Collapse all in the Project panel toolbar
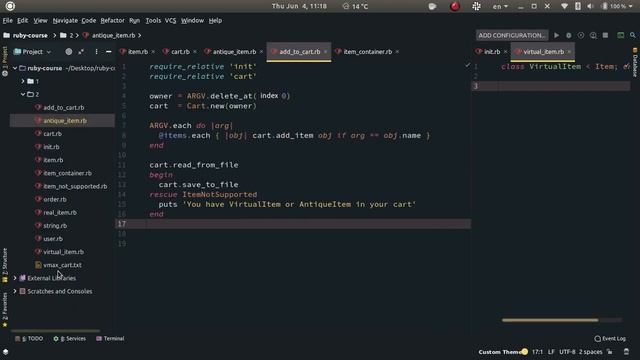This screenshot has height=360, width=640. (x=81, y=52)
